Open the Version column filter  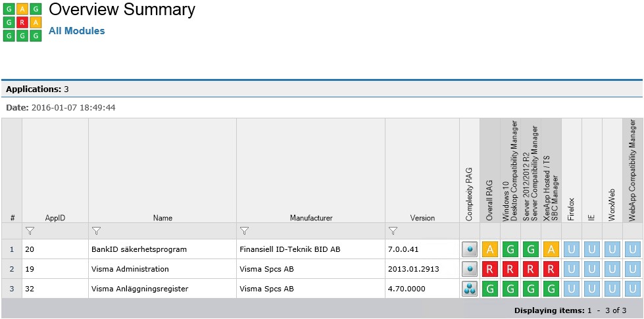393,231
